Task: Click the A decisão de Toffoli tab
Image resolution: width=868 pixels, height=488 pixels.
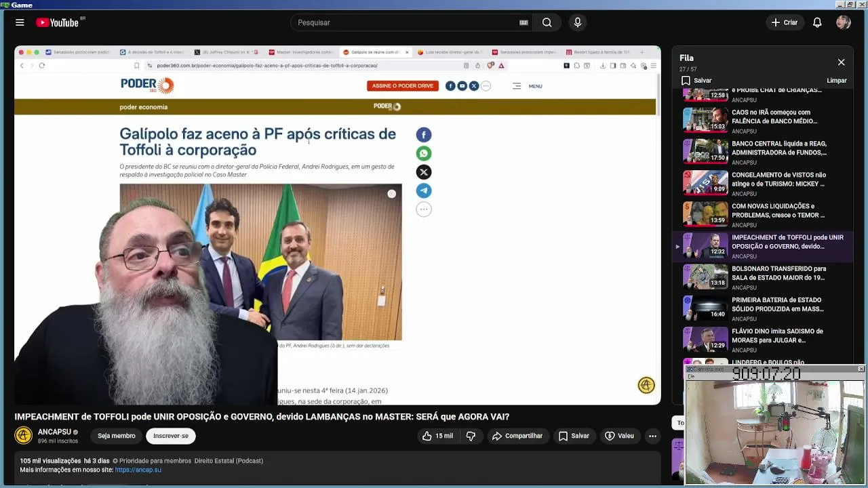Action: point(152,52)
